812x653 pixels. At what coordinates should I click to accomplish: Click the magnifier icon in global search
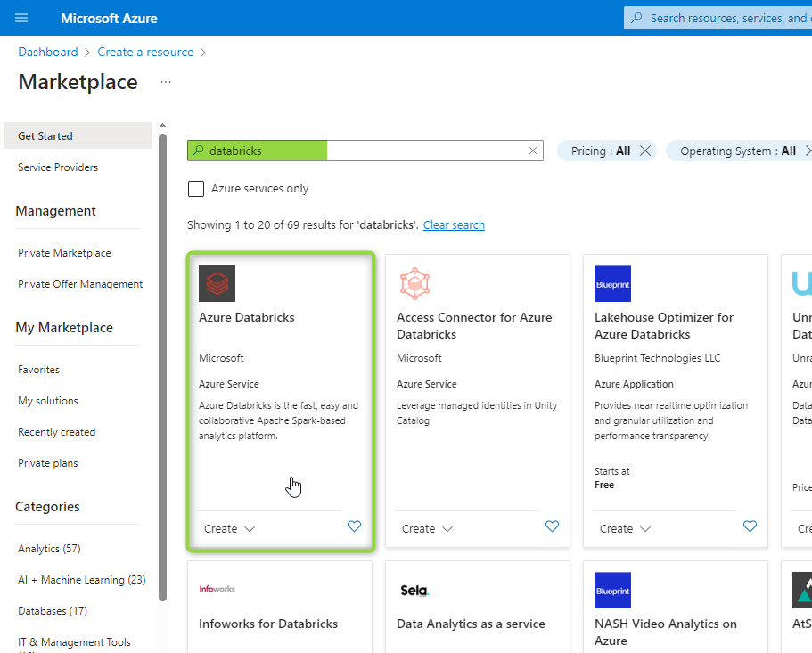tap(637, 18)
